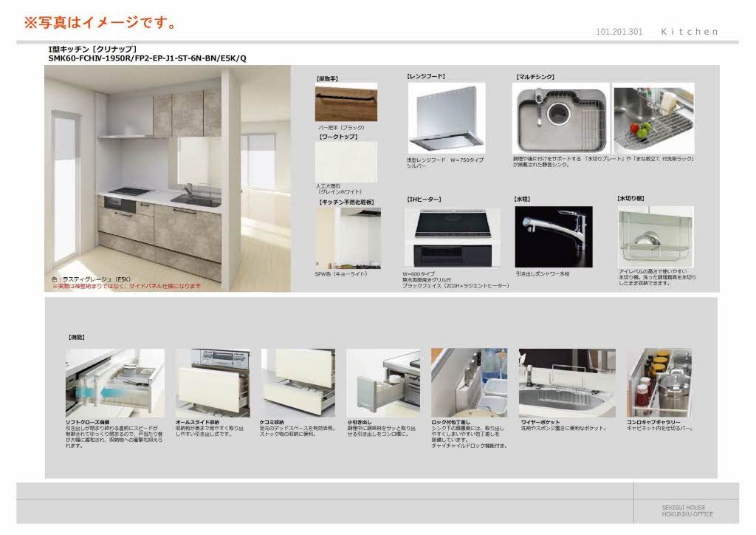
Task: Click the pull-out shower faucet (水栓) image
Action: click(553, 236)
